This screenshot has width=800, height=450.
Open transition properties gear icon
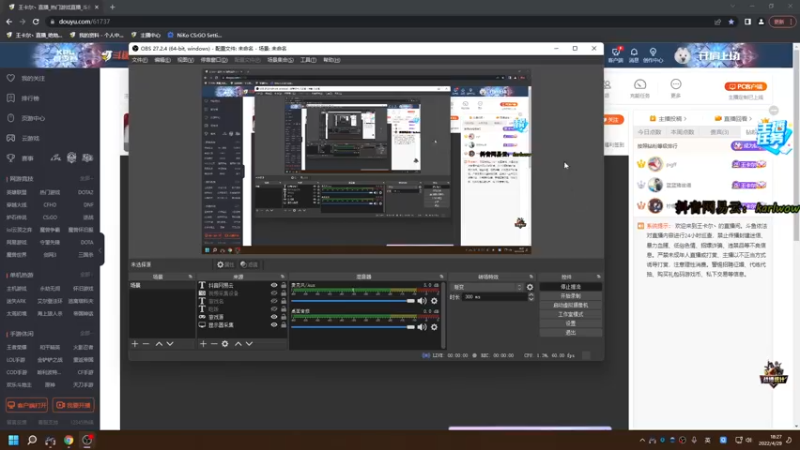(530, 287)
